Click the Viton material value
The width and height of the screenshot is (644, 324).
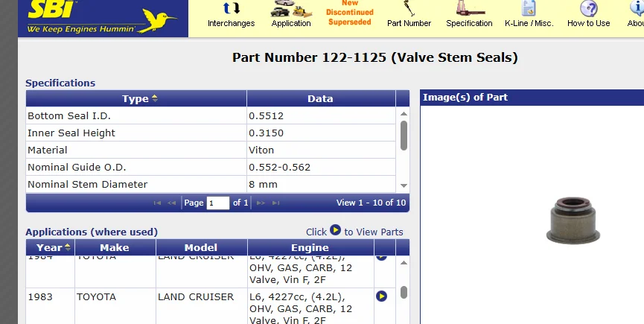(x=261, y=150)
